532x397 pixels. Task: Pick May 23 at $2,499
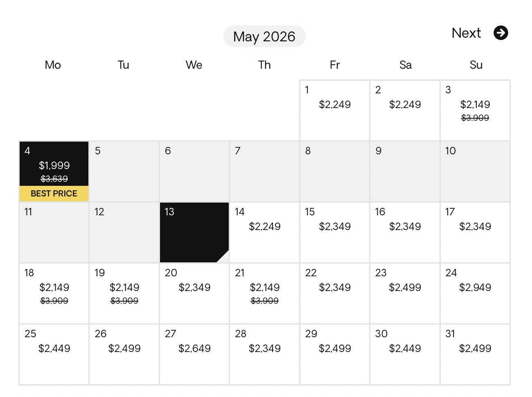(x=405, y=293)
